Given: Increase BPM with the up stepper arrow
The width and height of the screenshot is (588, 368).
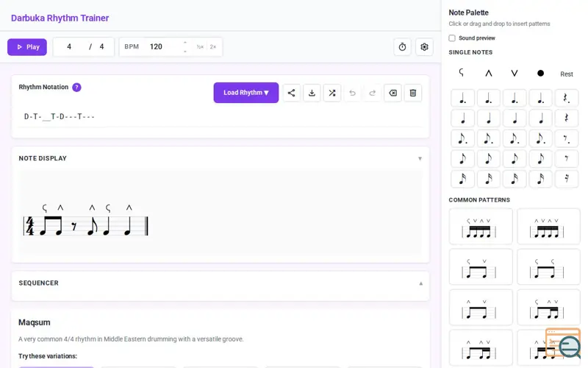Looking at the screenshot, I should point(185,43).
